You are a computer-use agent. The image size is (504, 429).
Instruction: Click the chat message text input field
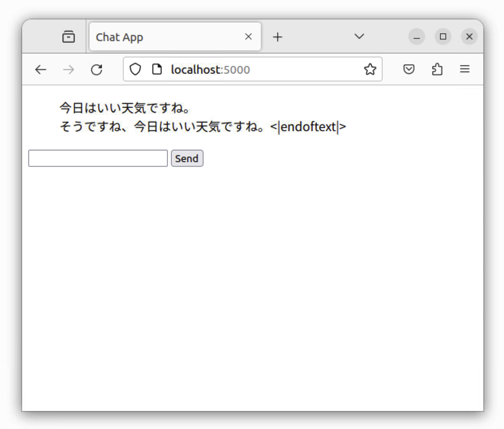click(x=98, y=158)
